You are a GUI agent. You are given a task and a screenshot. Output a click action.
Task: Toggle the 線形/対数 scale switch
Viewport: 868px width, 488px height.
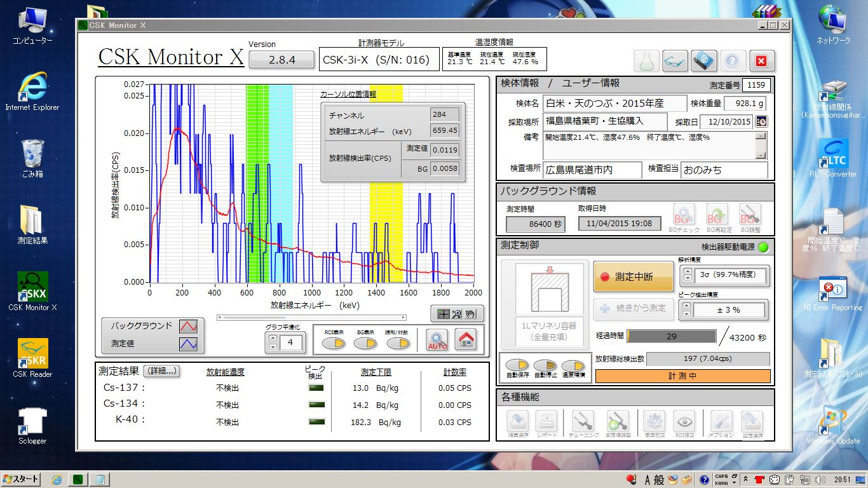[398, 343]
